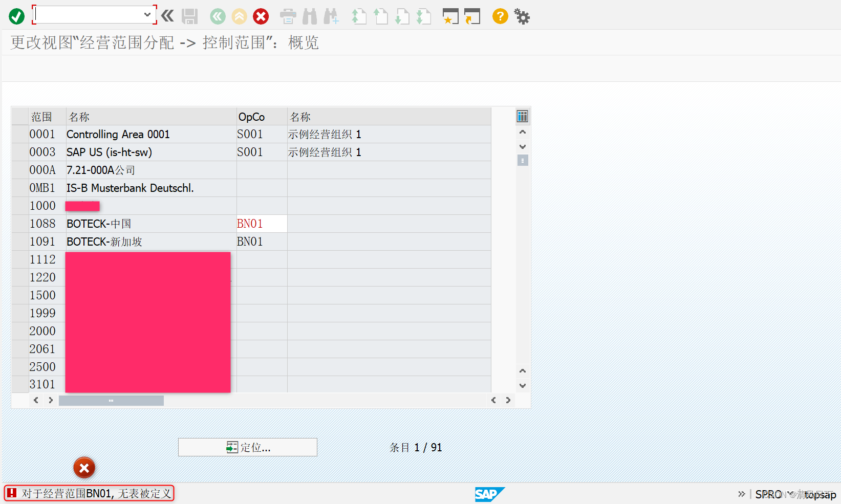Click the 定位... positioning button
841x504 pixels.
pyautogui.click(x=248, y=447)
